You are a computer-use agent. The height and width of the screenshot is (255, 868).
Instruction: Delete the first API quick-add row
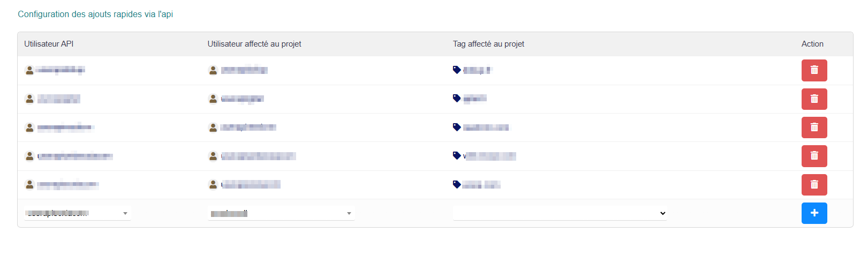point(814,70)
